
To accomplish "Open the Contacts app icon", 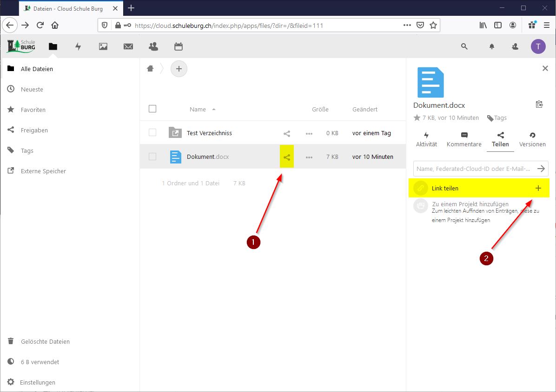I will 153,46.
